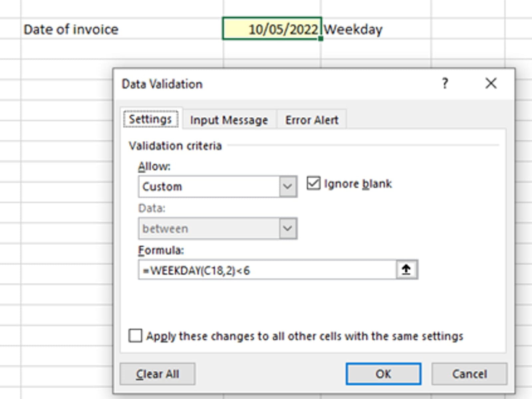This screenshot has width=532, height=399.
Task: Expand the Data dropdown showing between
Action: [288, 228]
